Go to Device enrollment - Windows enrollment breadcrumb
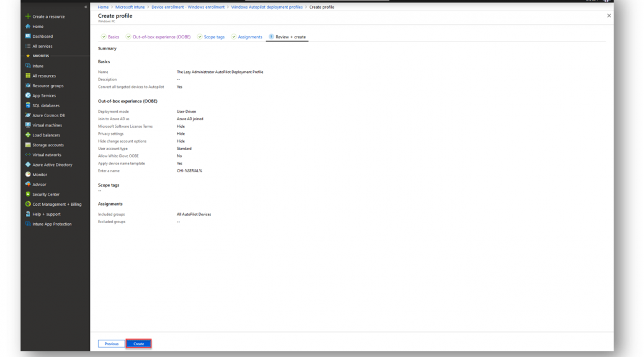 click(x=188, y=7)
